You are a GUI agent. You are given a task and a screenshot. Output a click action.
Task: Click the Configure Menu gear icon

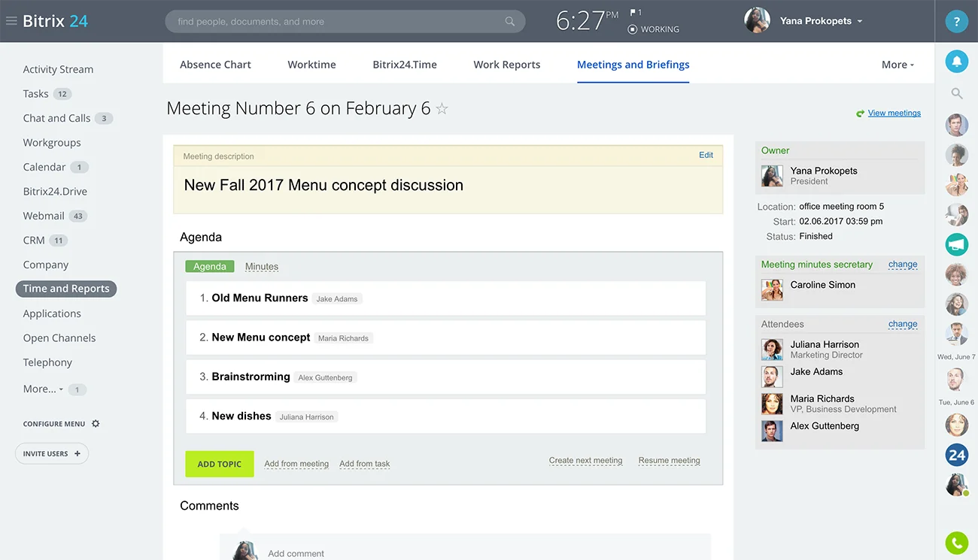pyautogui.click(x=96, y=424)
